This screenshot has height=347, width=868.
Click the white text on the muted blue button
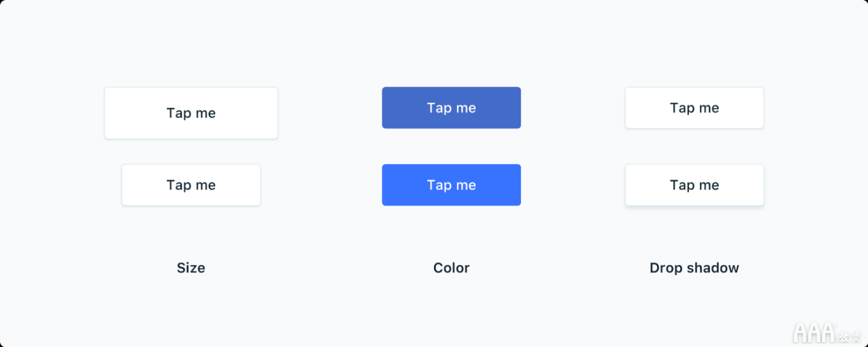[x=452, y=108]
